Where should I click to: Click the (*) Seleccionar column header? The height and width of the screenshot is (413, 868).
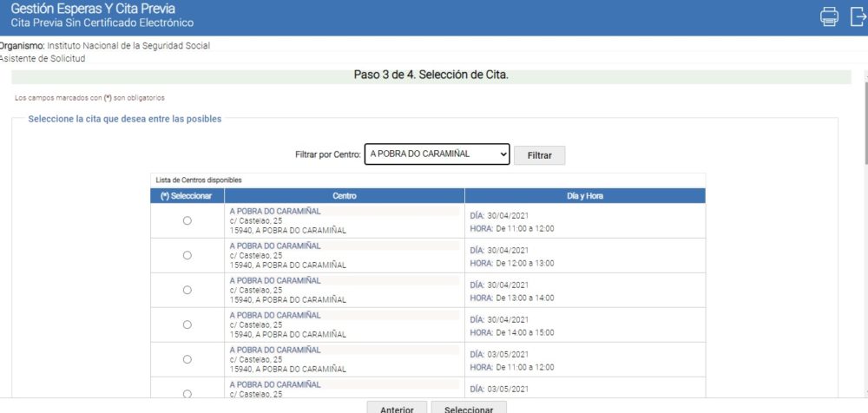(187, 196)
